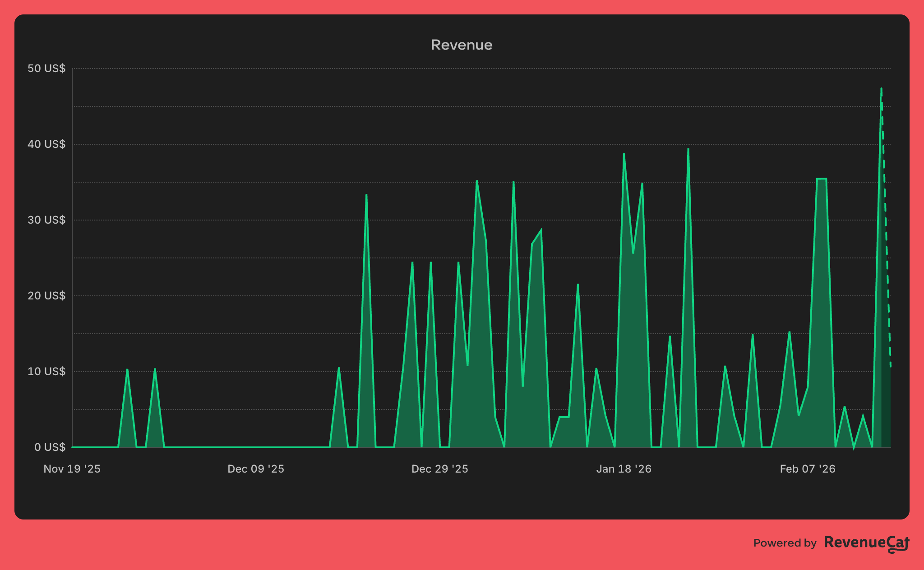Click the 0 US$ axis label

(50, 447)
